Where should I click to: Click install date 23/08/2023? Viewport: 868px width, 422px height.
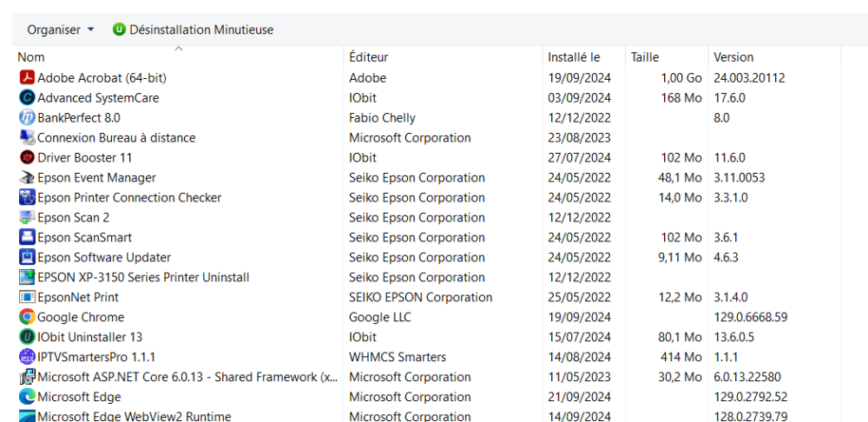point(579,137)
